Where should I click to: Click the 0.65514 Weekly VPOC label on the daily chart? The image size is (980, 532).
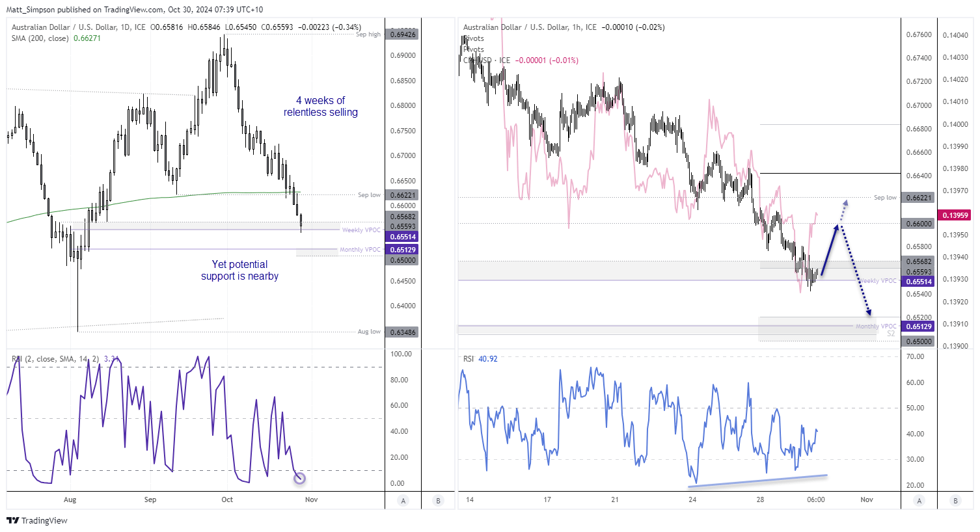(x=403, y=237)
